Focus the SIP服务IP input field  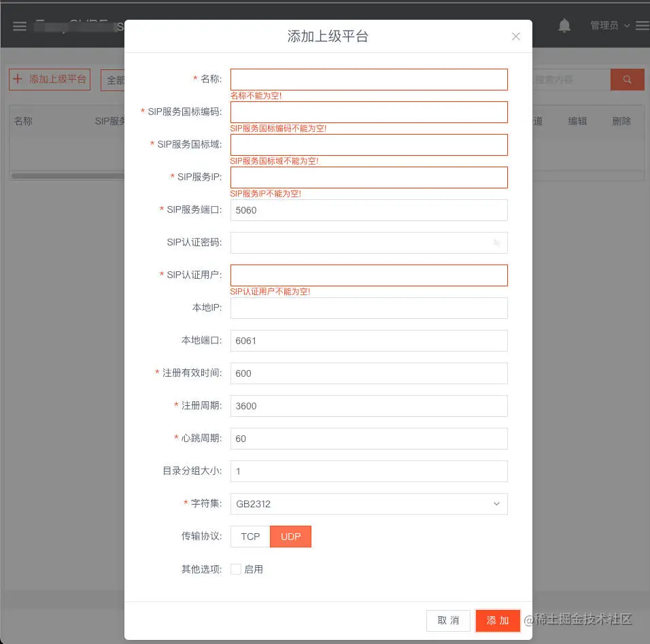369,177
